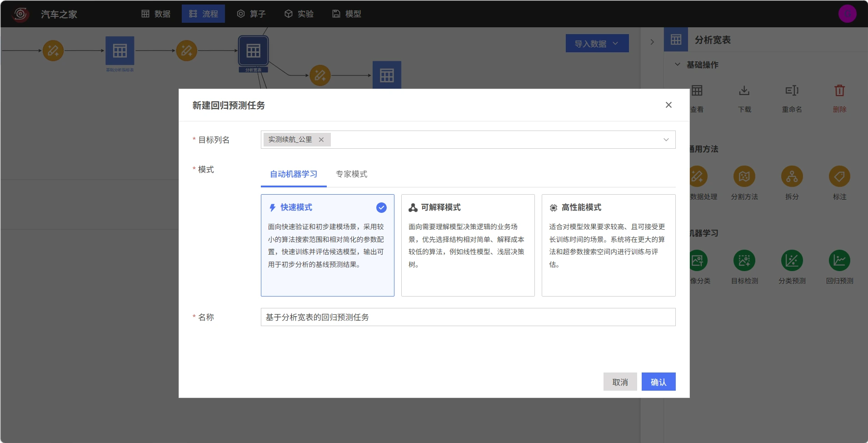Open the 目标列名 dropdown arrow
This screenshot has width=868, height=443.
[x=666, y=140]
